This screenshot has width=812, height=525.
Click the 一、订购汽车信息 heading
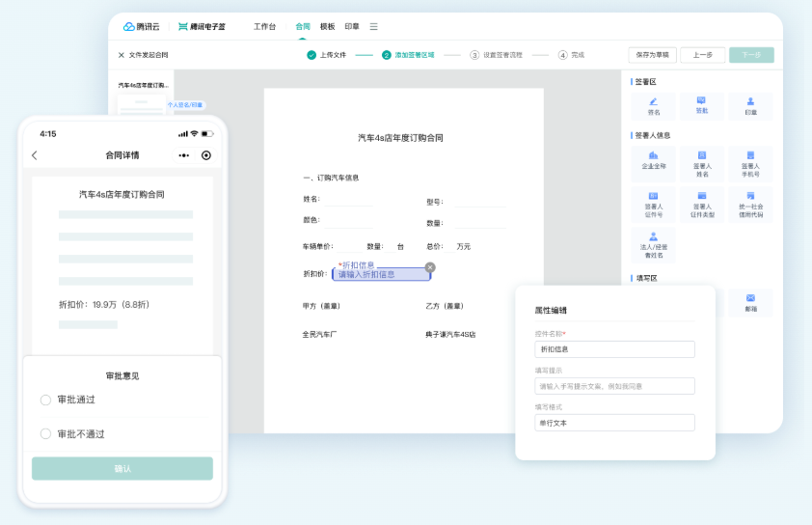pyautogui.click(x=331, y=178)
